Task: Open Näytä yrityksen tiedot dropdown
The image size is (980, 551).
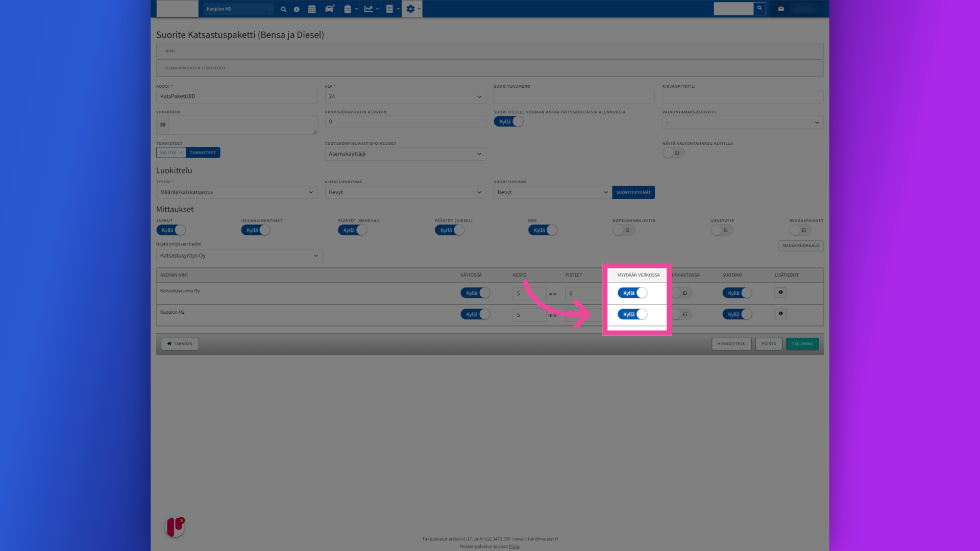Action: (x=239, y=256)
